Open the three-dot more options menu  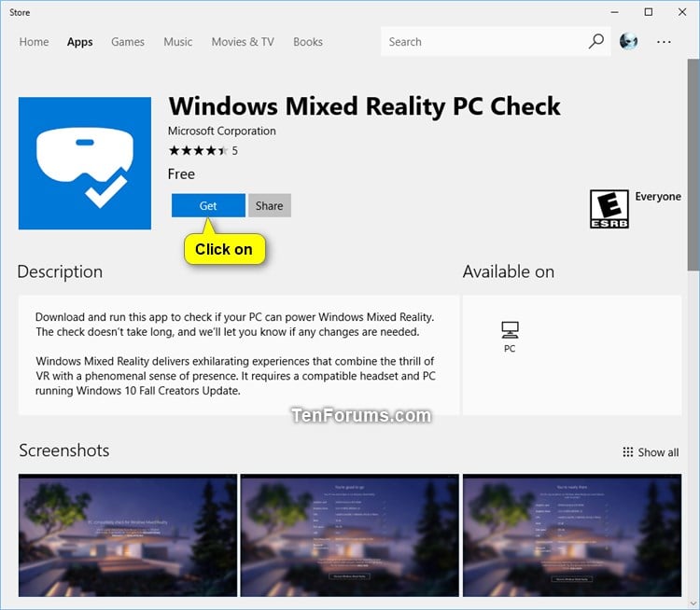click(x=664, y=42)
